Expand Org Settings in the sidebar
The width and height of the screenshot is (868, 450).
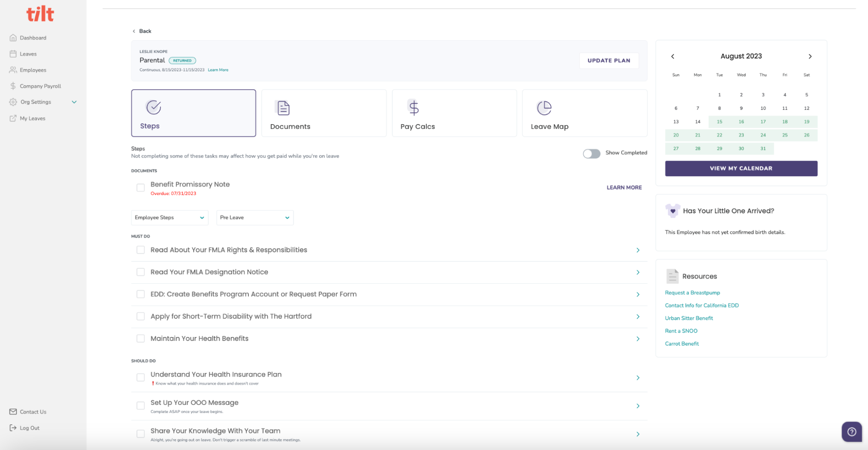point(74,102)
